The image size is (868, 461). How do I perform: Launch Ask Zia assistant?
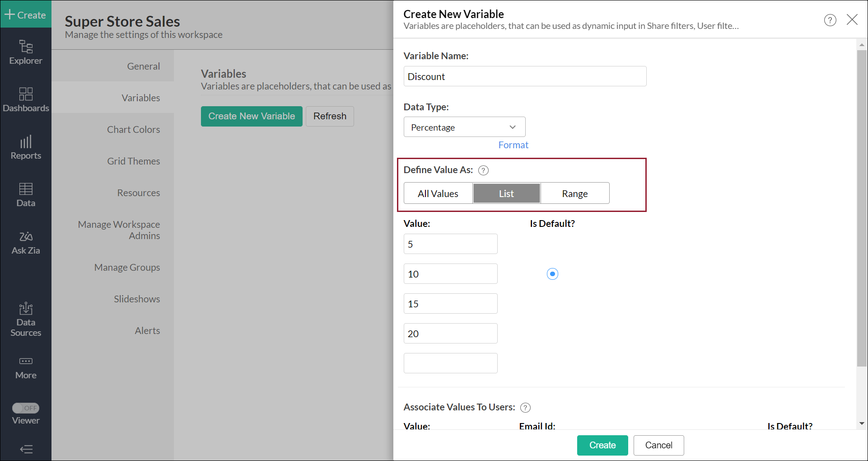click(x=26, y=243)
